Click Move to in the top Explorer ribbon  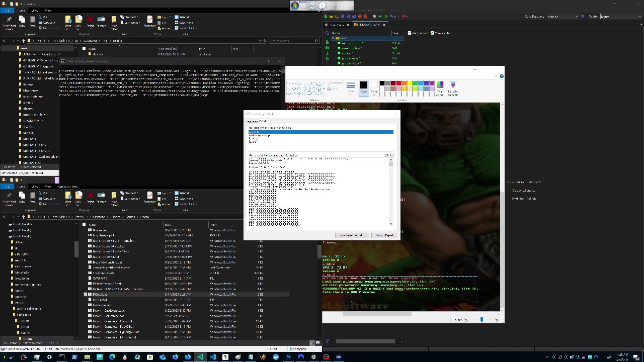coord(68,22)
